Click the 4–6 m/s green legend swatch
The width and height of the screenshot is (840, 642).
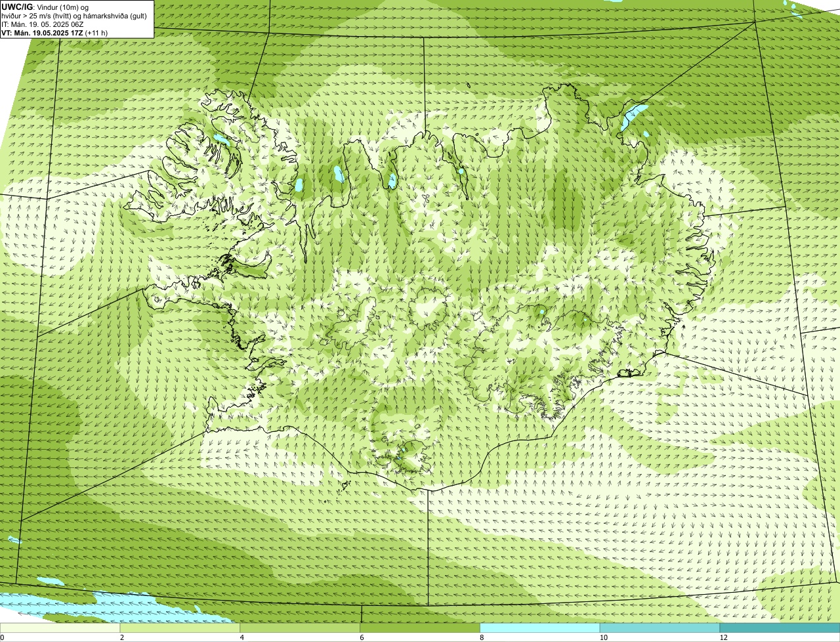301,628
